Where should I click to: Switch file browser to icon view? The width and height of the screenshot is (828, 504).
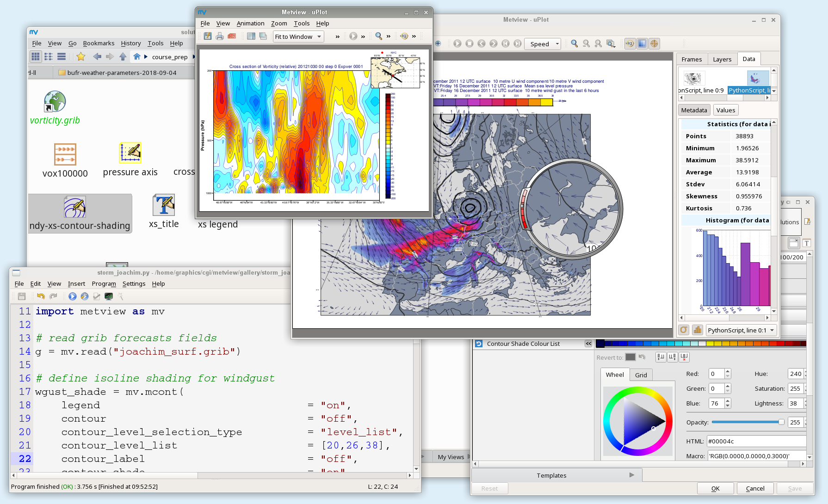point(36,56)
